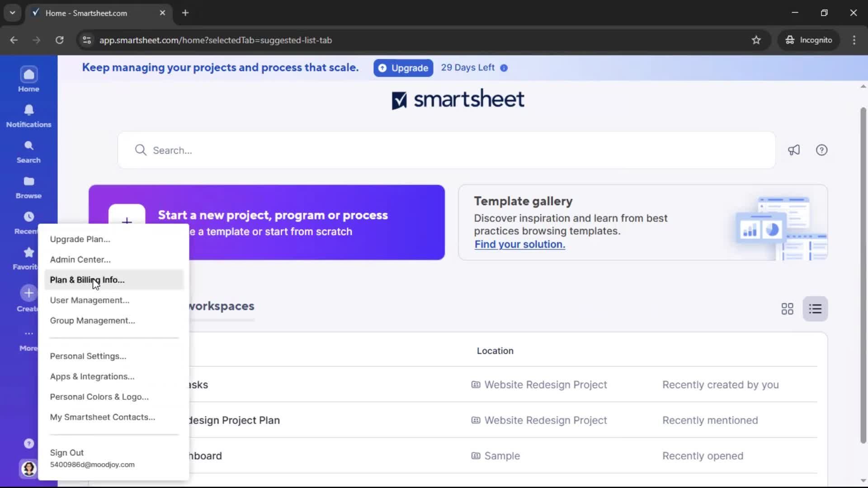Image resolution: width=868 pixels, height=488 pixels.
Task: Open the announcements megaphone icon
Action: coord(794,150)
